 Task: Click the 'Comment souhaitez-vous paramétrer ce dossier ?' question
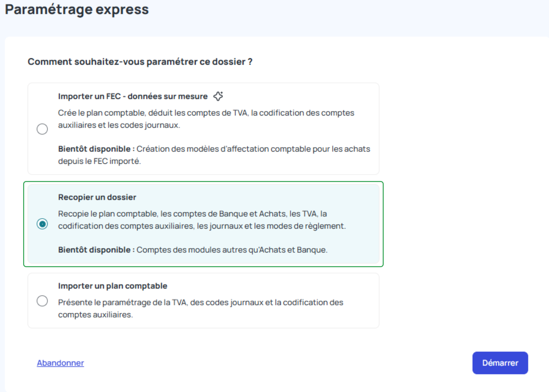click(x=140, y=62)
